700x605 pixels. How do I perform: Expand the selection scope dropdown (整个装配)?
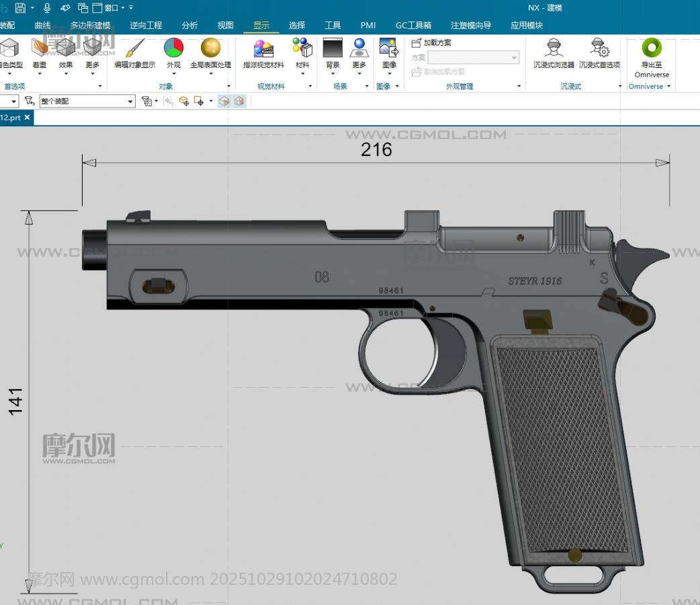(131, 101)
